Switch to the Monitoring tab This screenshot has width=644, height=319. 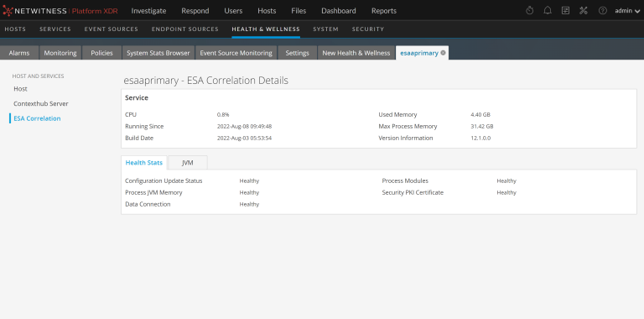click(x=60, y=53)
